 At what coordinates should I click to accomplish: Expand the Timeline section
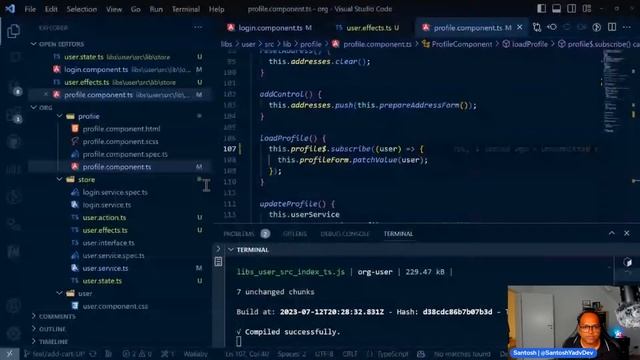(x=33, y=341)
